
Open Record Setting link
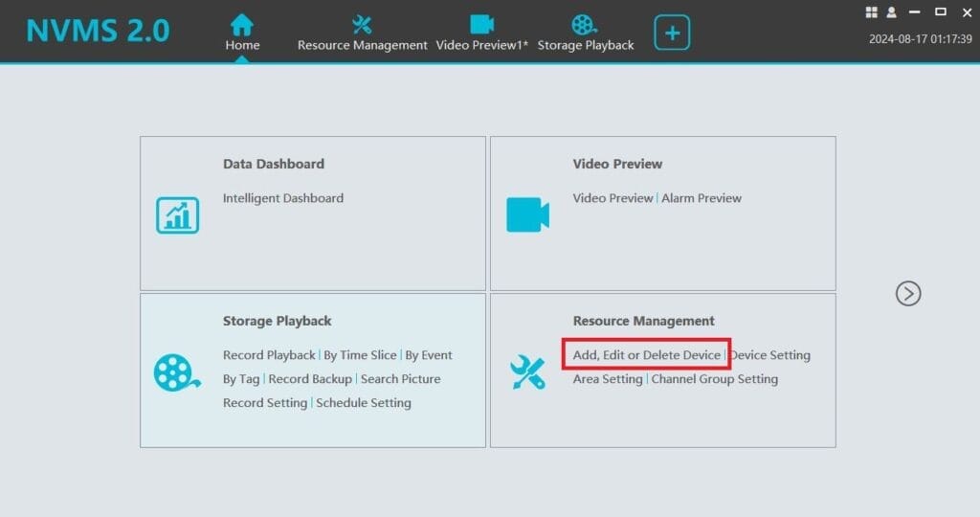[x=265, y=403]
